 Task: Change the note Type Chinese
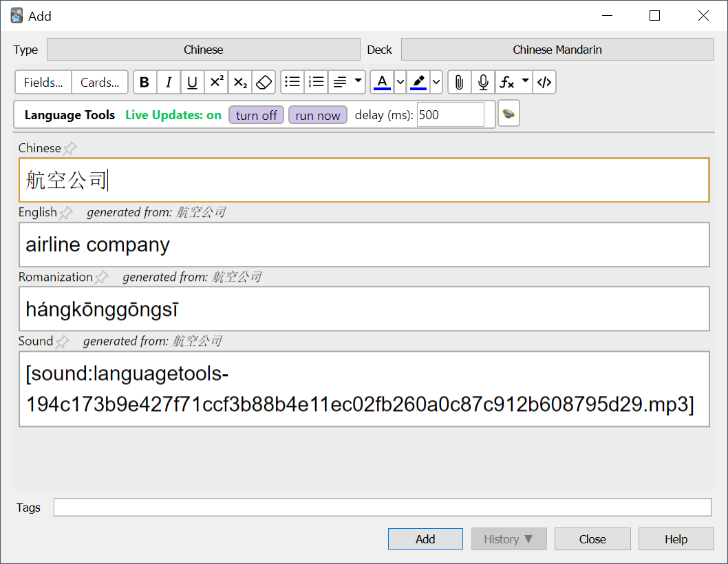204,50
